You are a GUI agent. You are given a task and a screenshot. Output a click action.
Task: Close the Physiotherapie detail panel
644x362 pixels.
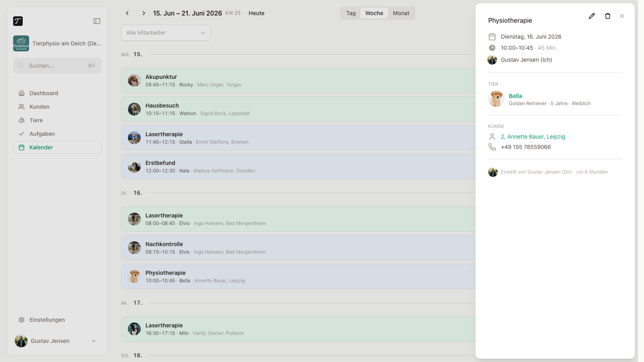pos(622,16)
